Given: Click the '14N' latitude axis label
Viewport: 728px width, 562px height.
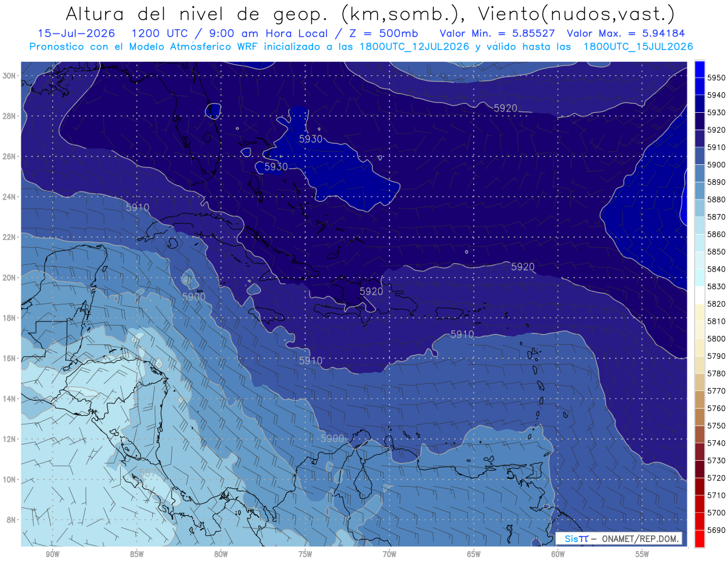Looking at the screenshot, I should pos(10,398).
